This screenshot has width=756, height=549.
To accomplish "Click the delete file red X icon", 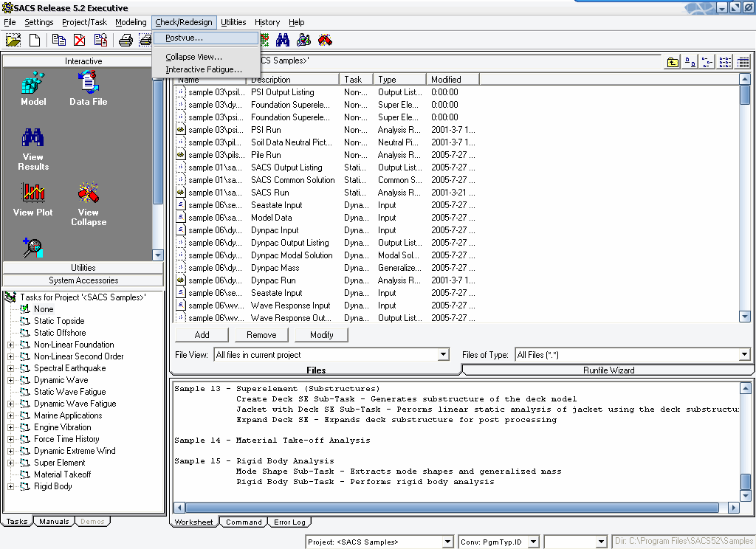I will point(80,40).
